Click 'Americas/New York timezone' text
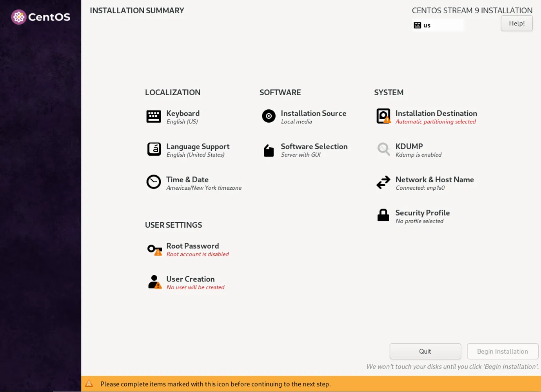 204,188
